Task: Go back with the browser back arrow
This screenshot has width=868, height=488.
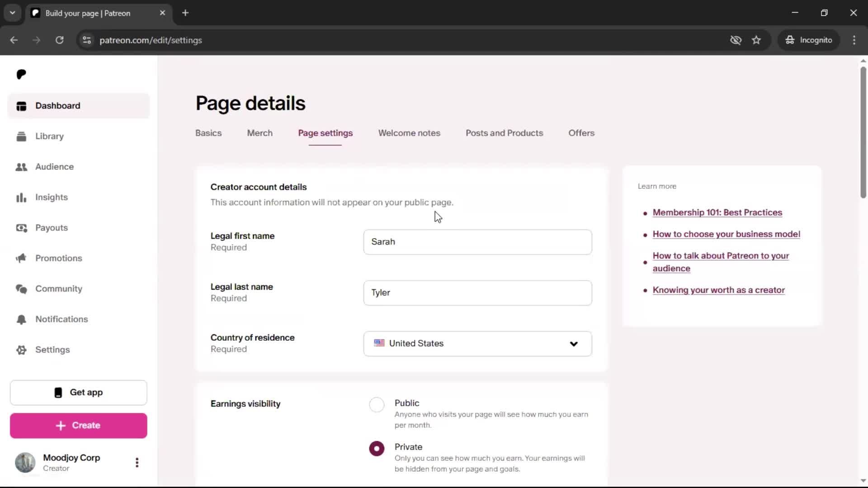Action: point(14,40)
